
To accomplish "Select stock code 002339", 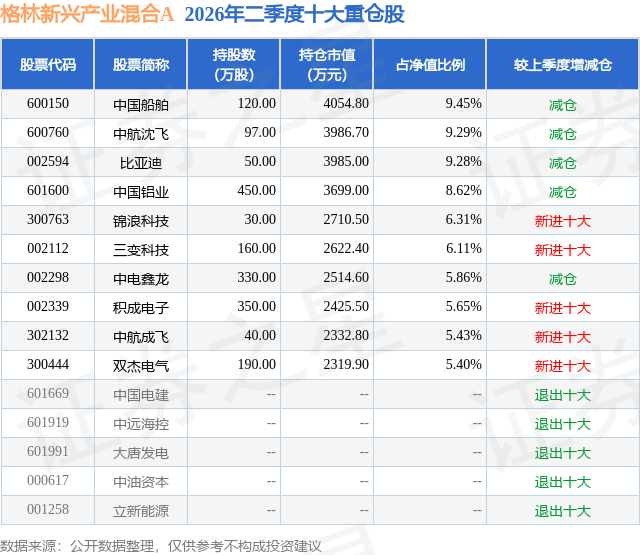I will [48, 306].
